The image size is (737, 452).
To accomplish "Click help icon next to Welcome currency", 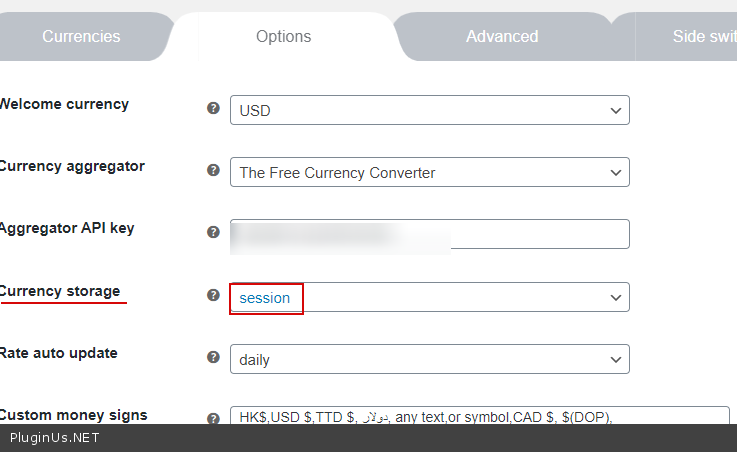I will 213,108.
